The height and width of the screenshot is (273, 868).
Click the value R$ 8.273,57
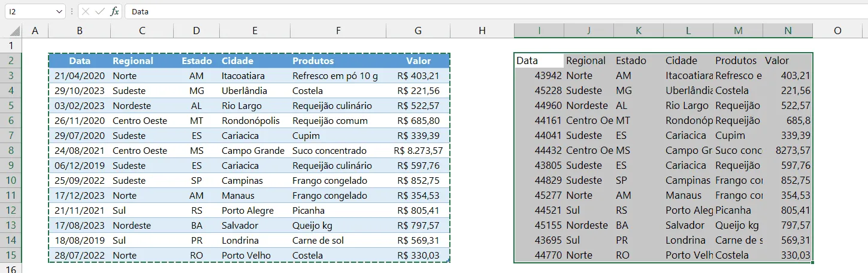[418, 150]
